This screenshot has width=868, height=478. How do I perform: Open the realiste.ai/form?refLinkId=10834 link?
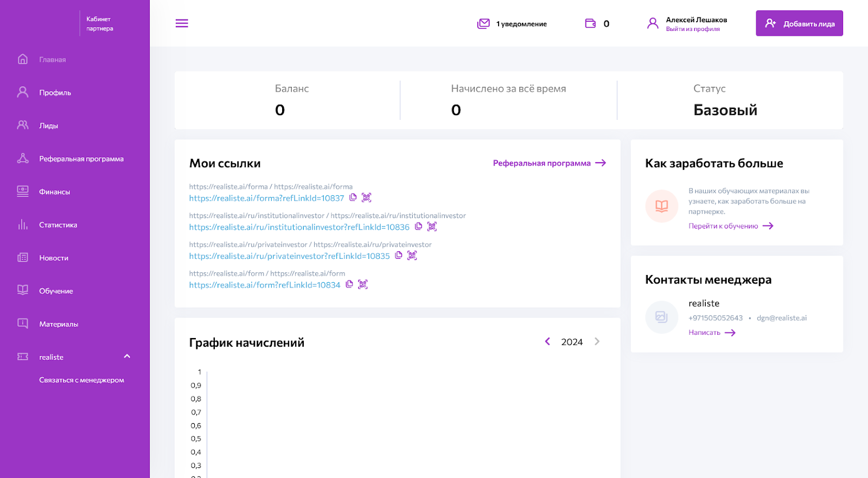(x=265, y=285)
